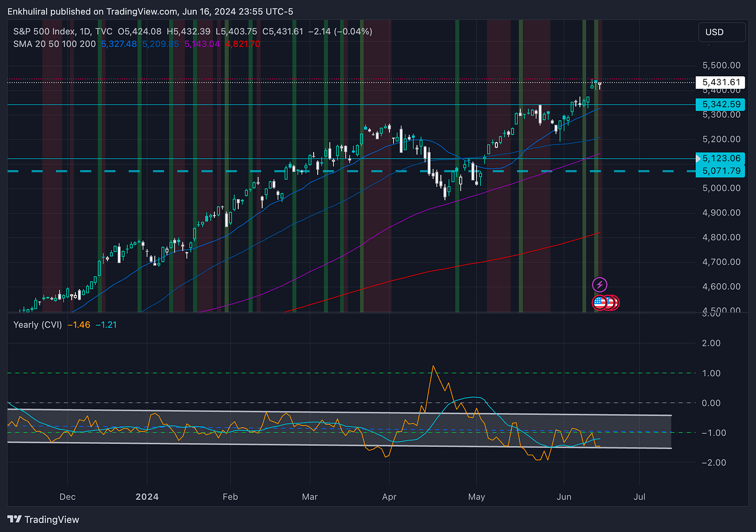
Task: Click the published on TradingView.com header text
Action: coord(150,11)
